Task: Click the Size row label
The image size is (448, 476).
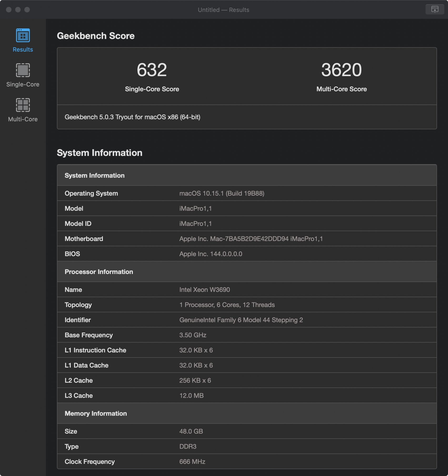Action: [71, 431]
